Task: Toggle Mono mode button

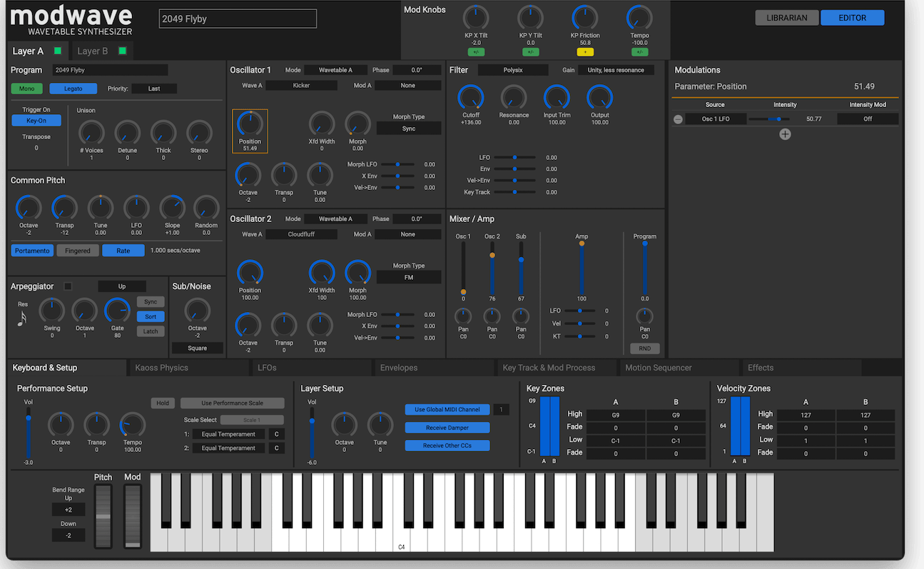Action: click(x=26, y=89)
